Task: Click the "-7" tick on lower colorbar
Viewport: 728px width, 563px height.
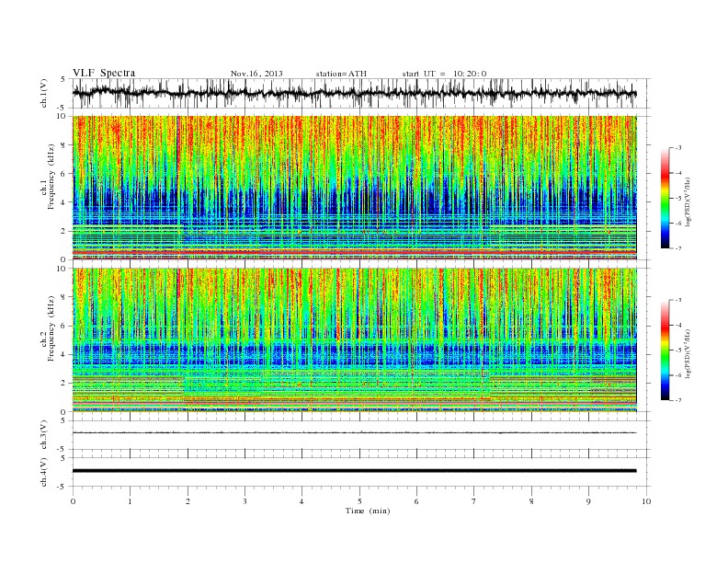Action: [x=677, y=400]
